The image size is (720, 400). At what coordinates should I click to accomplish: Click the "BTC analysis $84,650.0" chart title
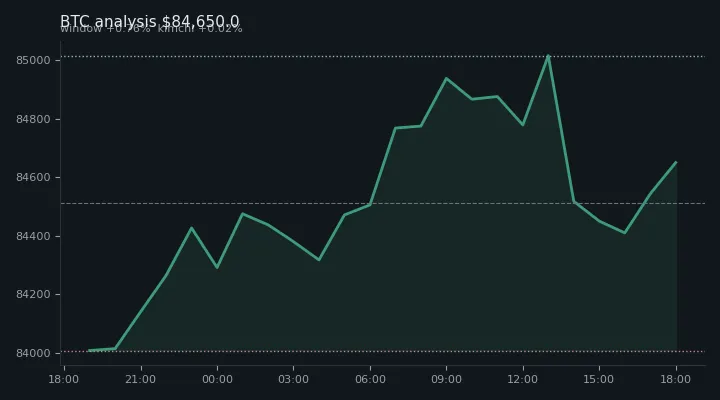point(150,21)
